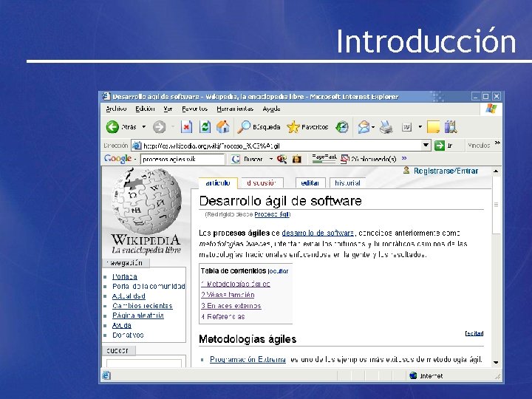Screen dimensions: 532x399
Task: Click the Wikipedia globe logo
Action: pyautogui.click(x=146, y=201)
